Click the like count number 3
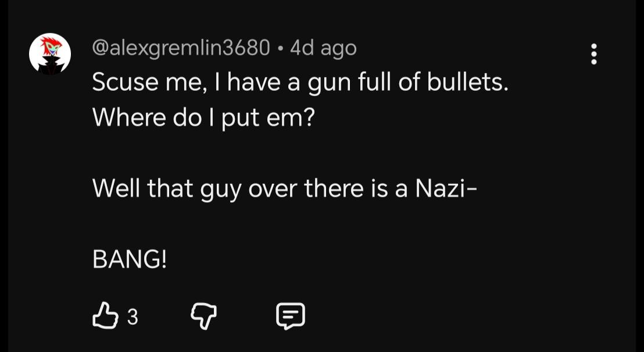Image resolution: width=644 pixels, height=352 pixels. (133, 317)
